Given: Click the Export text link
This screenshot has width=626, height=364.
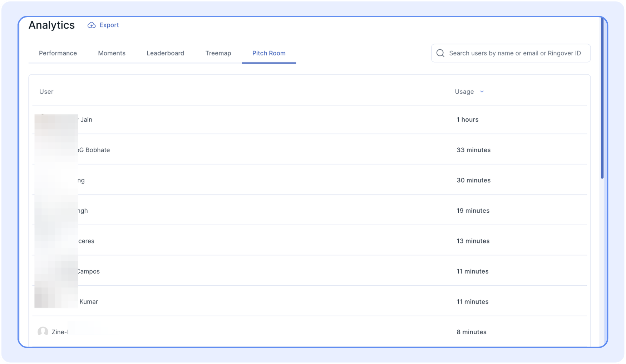Looking at the screenshot, I should tap(109, 25).
